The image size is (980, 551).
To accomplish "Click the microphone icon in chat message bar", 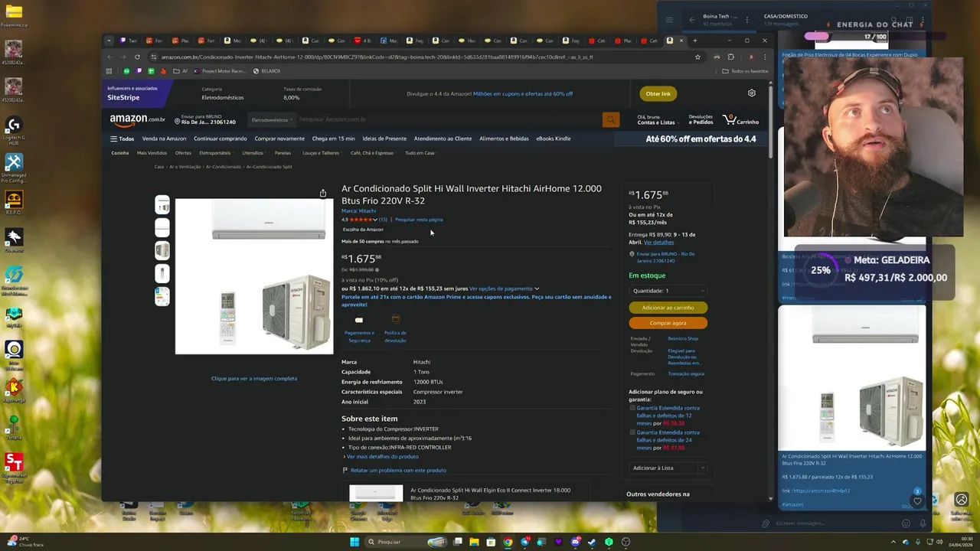I will pos(923,523).
